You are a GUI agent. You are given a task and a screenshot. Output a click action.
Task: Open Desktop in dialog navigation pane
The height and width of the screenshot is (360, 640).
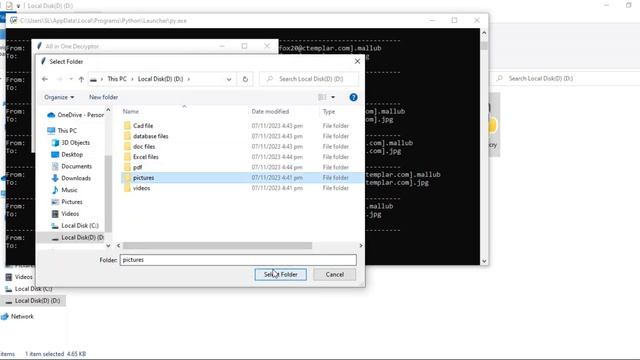67,154
